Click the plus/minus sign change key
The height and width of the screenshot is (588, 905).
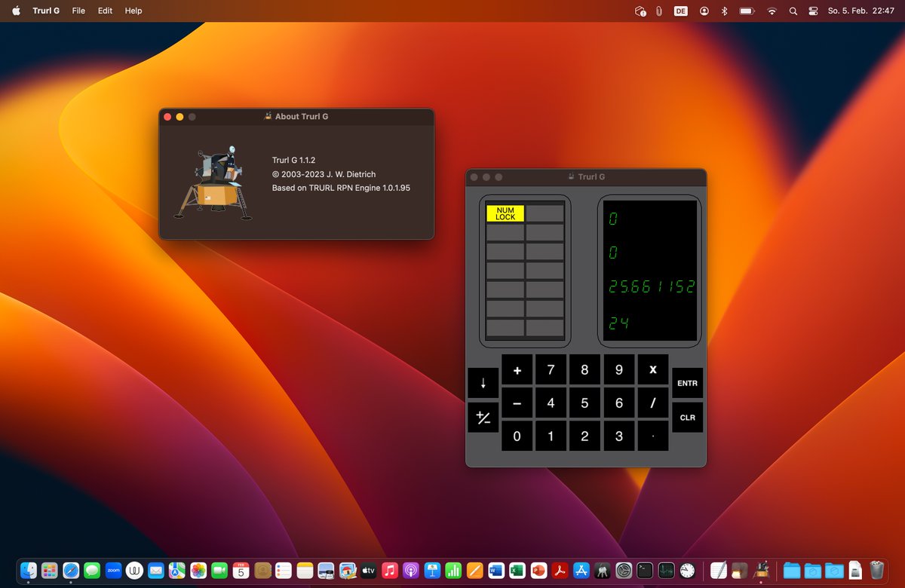pyautogui.click(x=483, y=417)
